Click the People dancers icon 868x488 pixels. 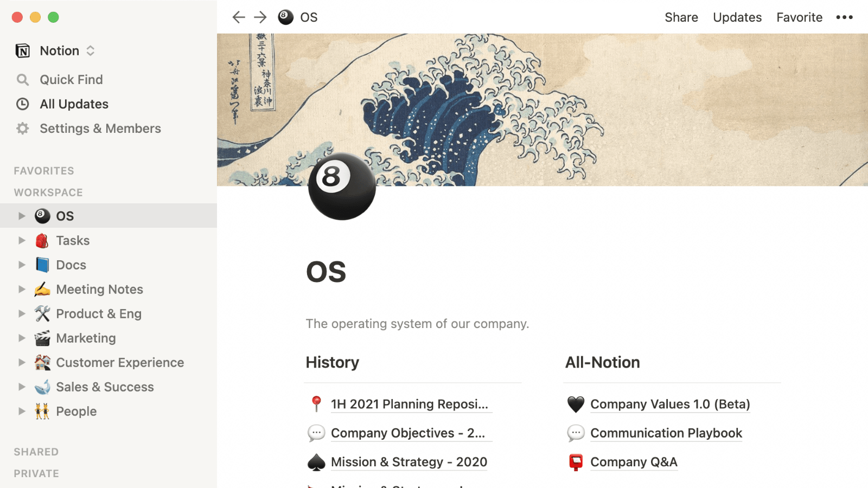[42, 411]
